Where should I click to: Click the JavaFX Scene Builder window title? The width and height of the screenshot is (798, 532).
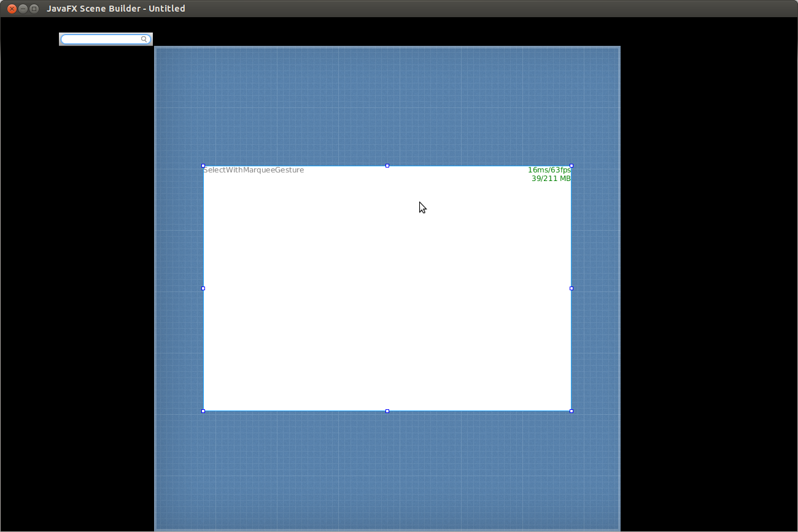click(116, 9)
